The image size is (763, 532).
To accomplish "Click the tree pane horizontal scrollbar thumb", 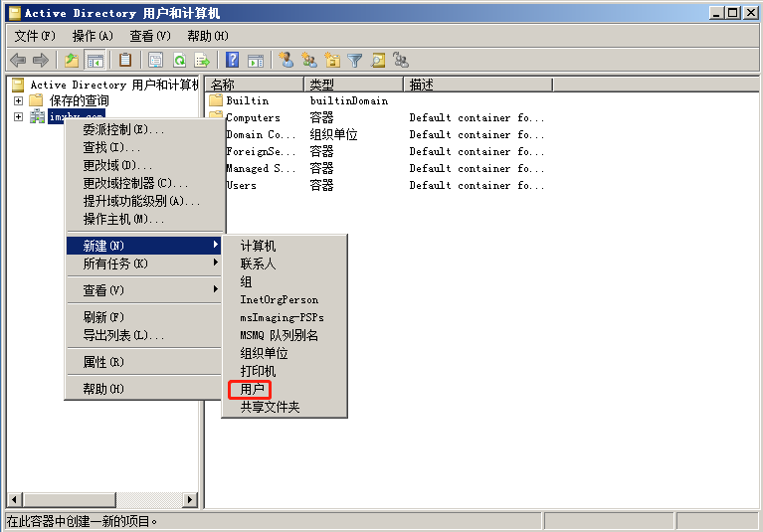I will [69, 499].
